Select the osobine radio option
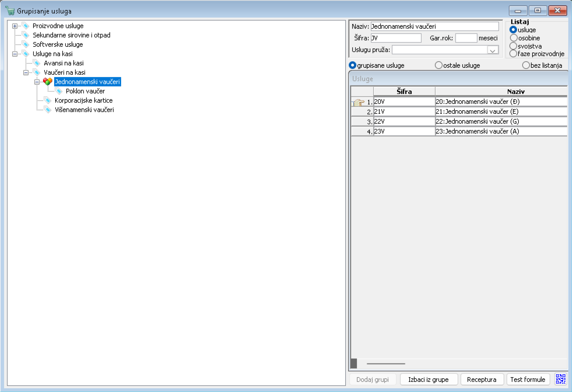This screenshot has height=392, width=572. pos(514,38)
